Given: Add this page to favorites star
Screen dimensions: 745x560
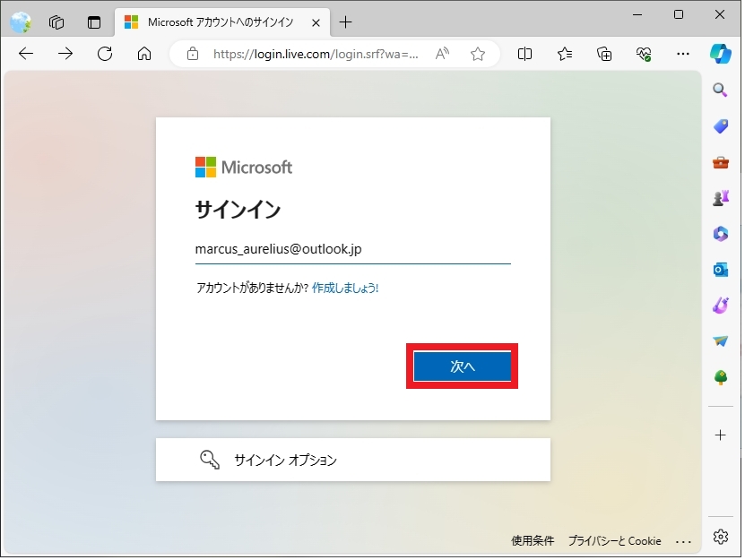Looking at the screenshot, I should click(x=478, y=54).
